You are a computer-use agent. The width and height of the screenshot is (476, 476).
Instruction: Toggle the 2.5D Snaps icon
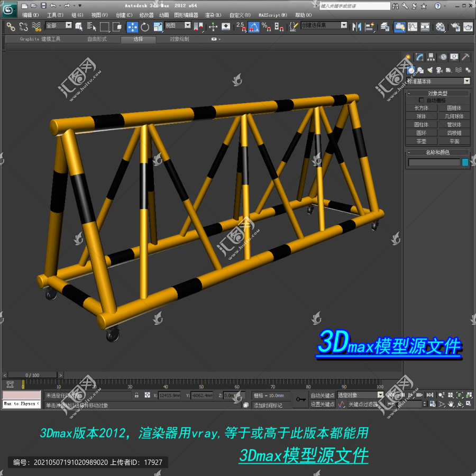tap(241, 27)
